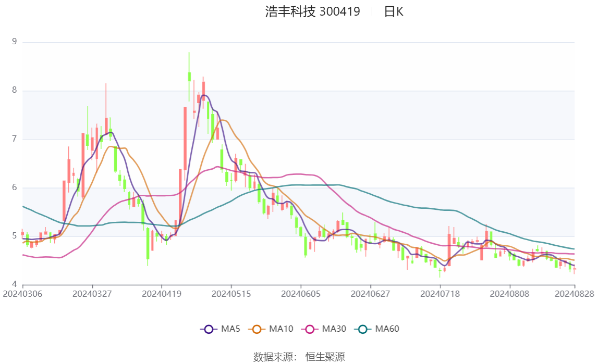The height and width of the screenshot is (364, 598).
Task: Select x-axis date label 20240605
Action: (301, 294)
